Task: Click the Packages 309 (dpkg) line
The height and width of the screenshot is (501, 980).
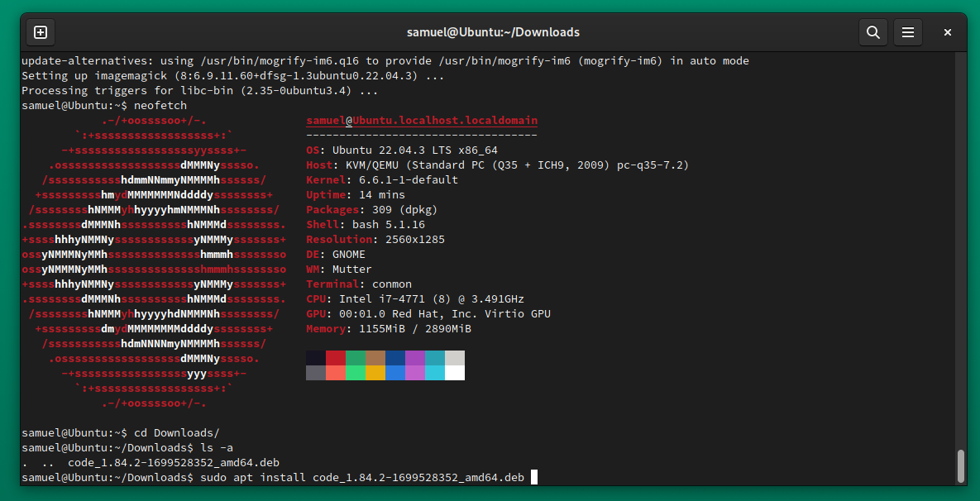Action: pos(372,209)
